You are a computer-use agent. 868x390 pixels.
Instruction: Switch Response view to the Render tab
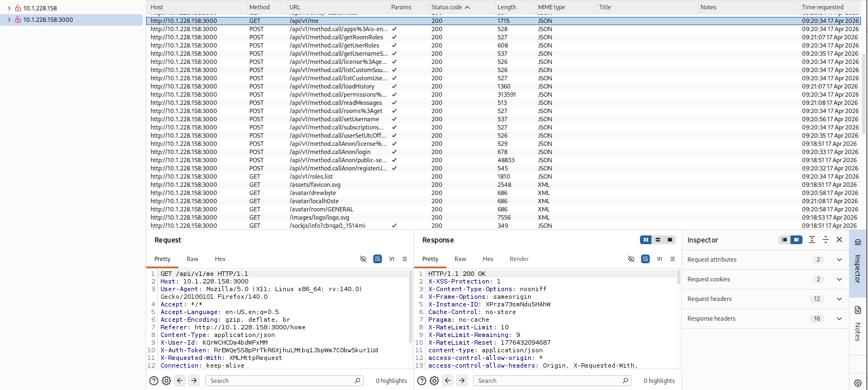click(519, 259)
